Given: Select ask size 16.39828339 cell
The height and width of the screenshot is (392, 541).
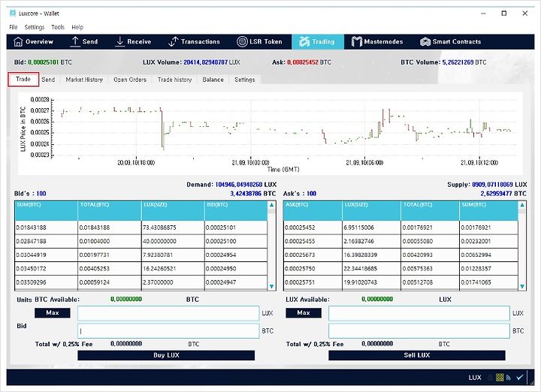Looking at the screenshot, I should (x=372, y=255).
